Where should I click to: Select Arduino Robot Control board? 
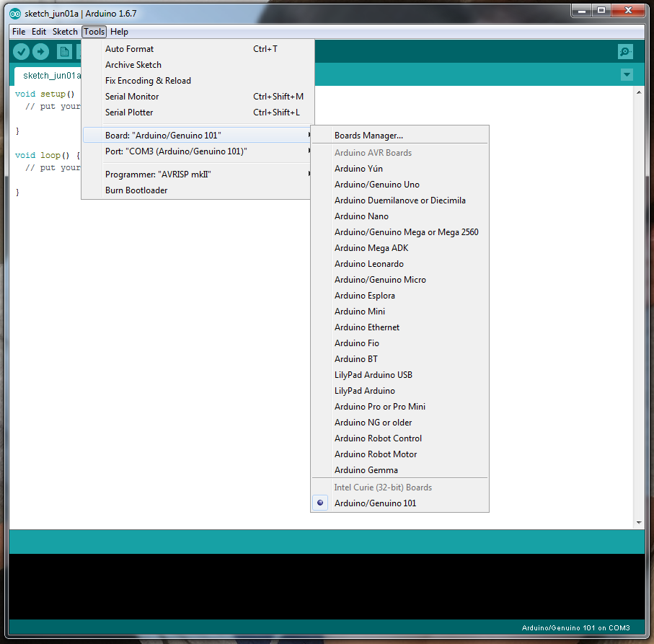point(399,438)
